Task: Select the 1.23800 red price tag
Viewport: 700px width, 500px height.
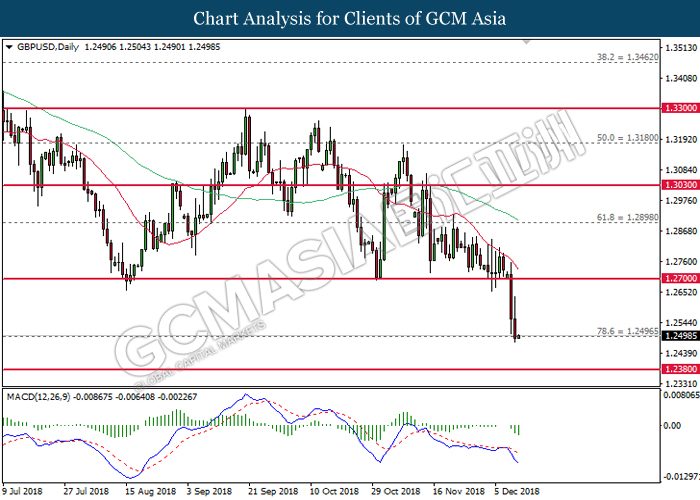Action: (680, 369)
